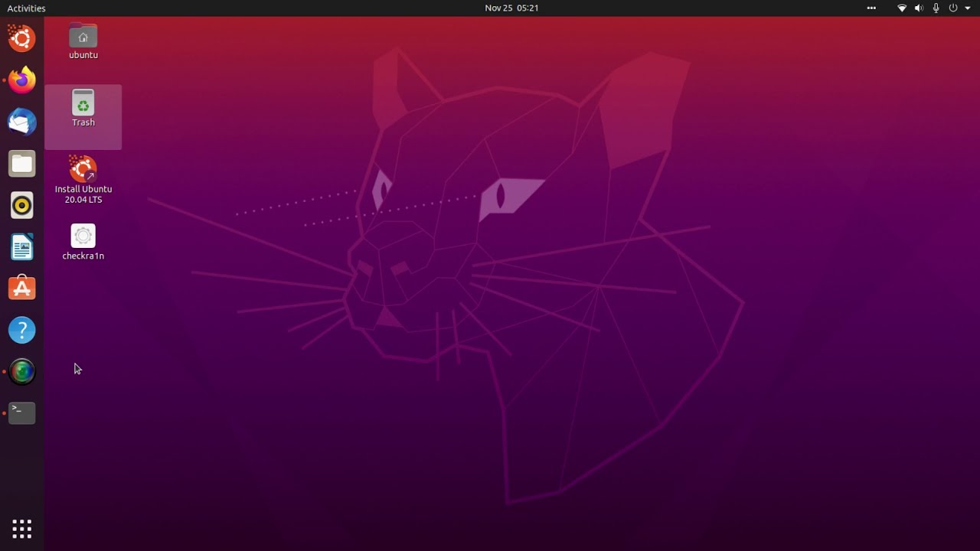
Task: Open the clock showing Nov 25 05:21
Action: coord(511,8)
